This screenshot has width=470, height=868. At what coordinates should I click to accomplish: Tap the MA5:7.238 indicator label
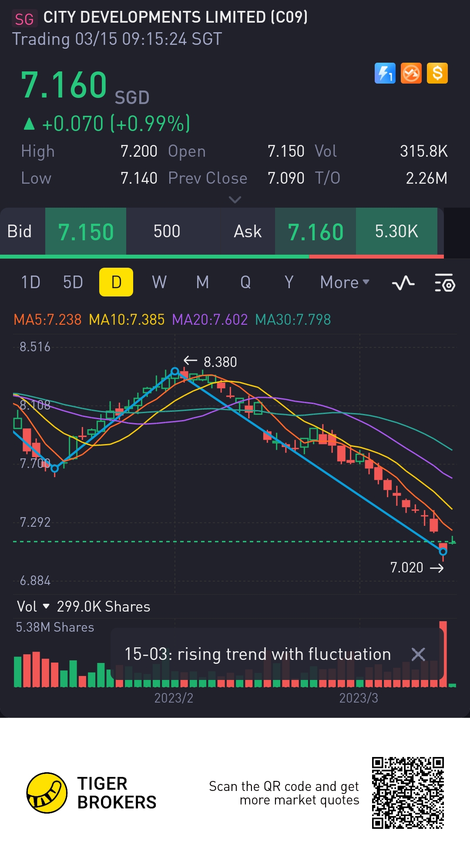tap(47, 320)
